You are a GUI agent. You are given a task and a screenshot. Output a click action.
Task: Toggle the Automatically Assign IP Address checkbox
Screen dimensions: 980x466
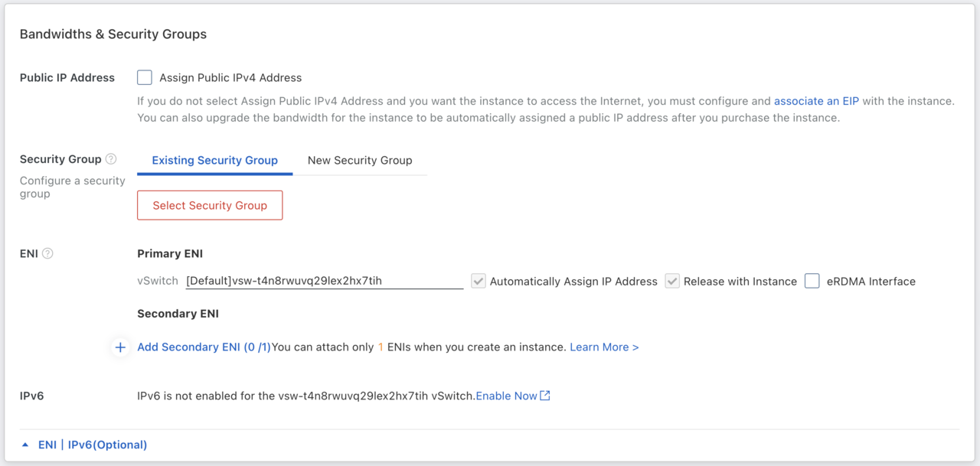[479, 281]
